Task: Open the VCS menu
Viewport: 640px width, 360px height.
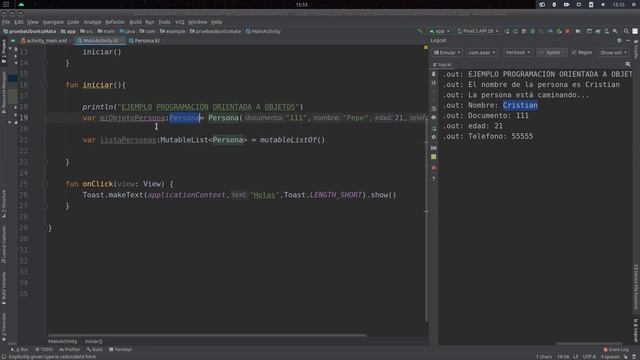Action: [180, 22]
